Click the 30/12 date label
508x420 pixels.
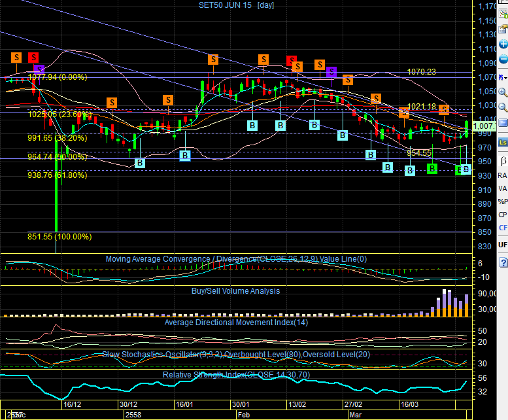129,404
